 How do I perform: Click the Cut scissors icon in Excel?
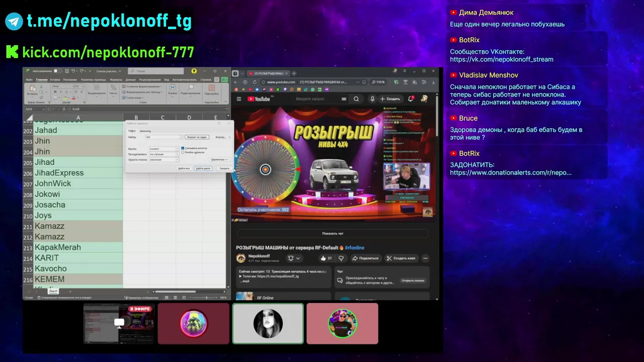[x=41, y=86]
